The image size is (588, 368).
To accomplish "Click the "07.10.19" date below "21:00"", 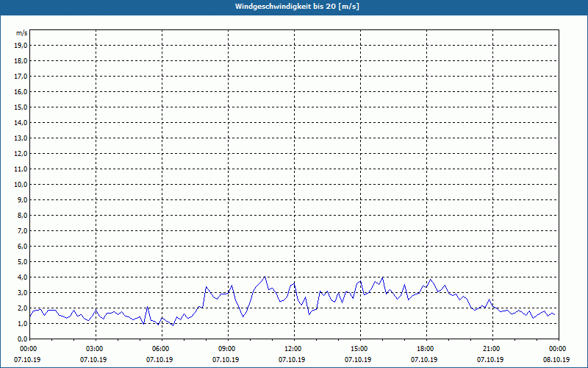I will click(490, 360).
